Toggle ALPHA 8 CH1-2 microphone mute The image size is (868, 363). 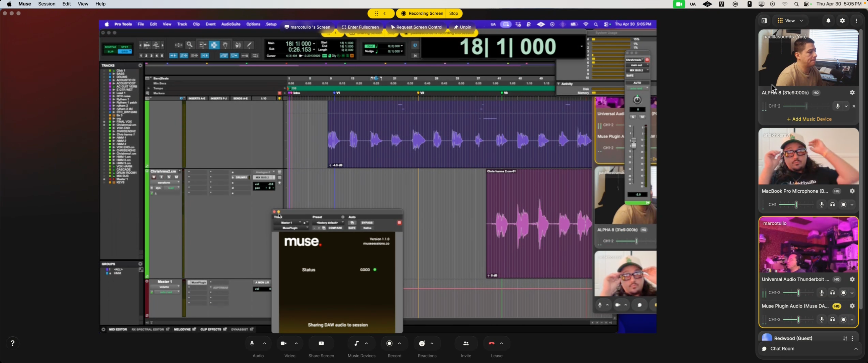[x=837, y=106]
